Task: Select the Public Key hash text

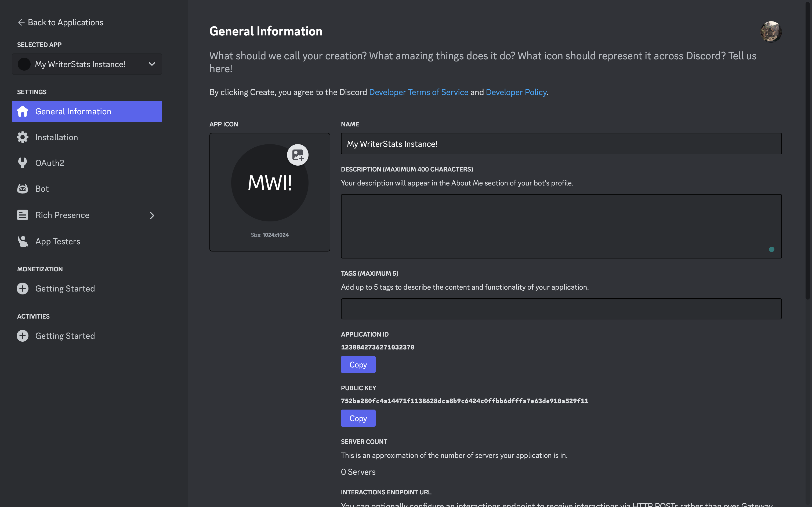Action: click(465, 401)
